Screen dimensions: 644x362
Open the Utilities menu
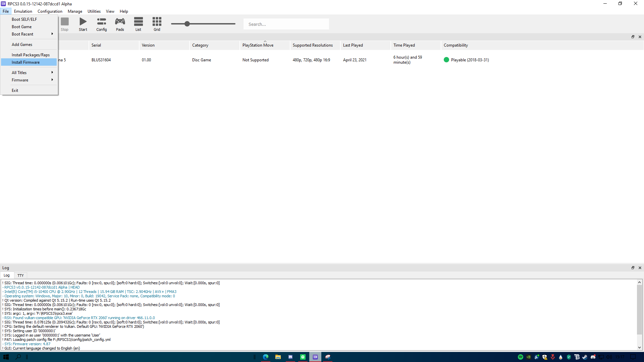pos(94,11)
